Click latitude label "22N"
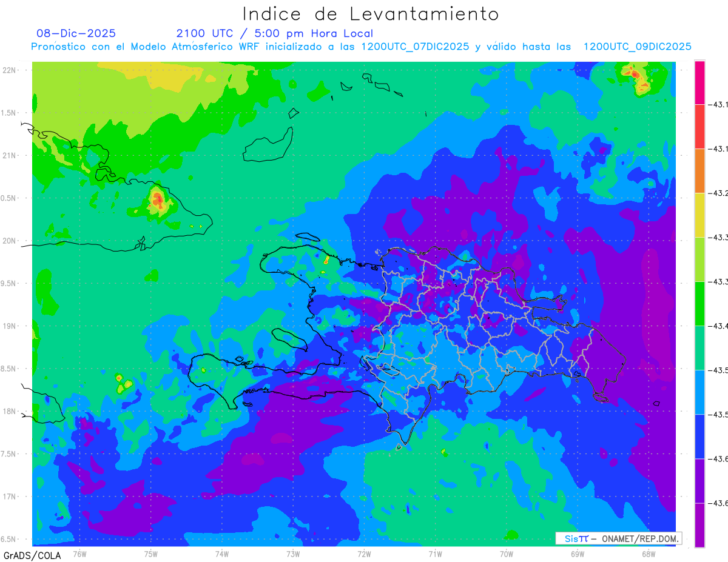The height and width of the screenshot is (562, 728). [10, 70]
